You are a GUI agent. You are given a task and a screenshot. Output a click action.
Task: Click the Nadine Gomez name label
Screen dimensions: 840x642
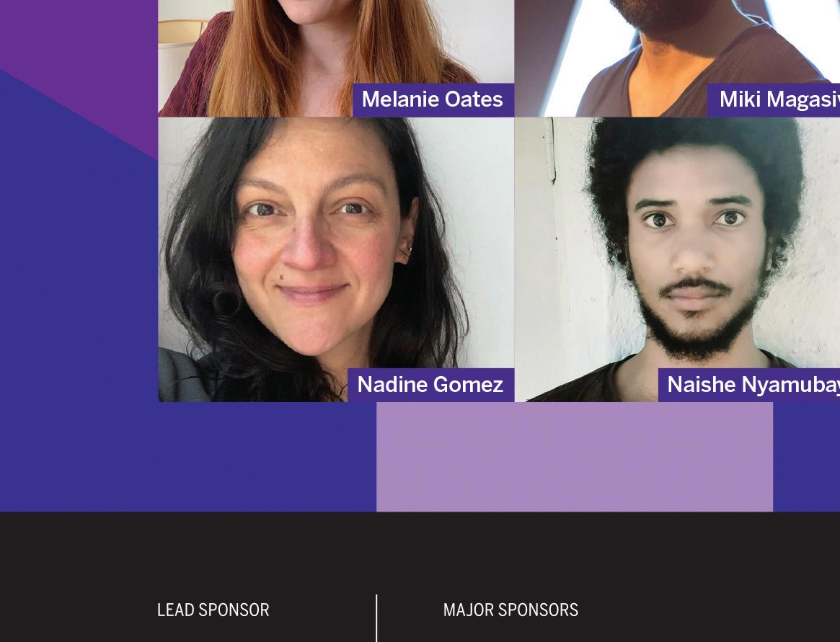[430, 385]
